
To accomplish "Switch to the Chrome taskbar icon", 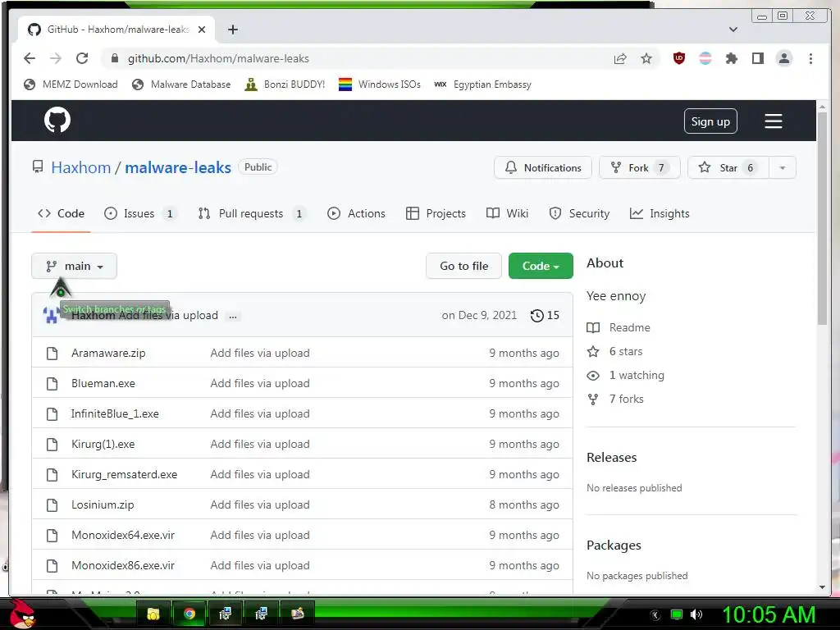I will click(x=189, y=614).
